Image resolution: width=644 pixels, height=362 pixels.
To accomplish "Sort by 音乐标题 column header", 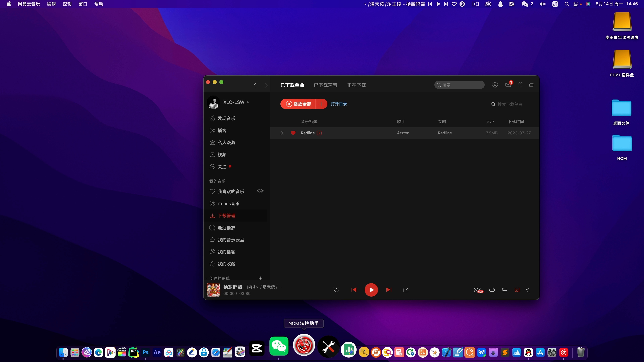I will point(309,122).
